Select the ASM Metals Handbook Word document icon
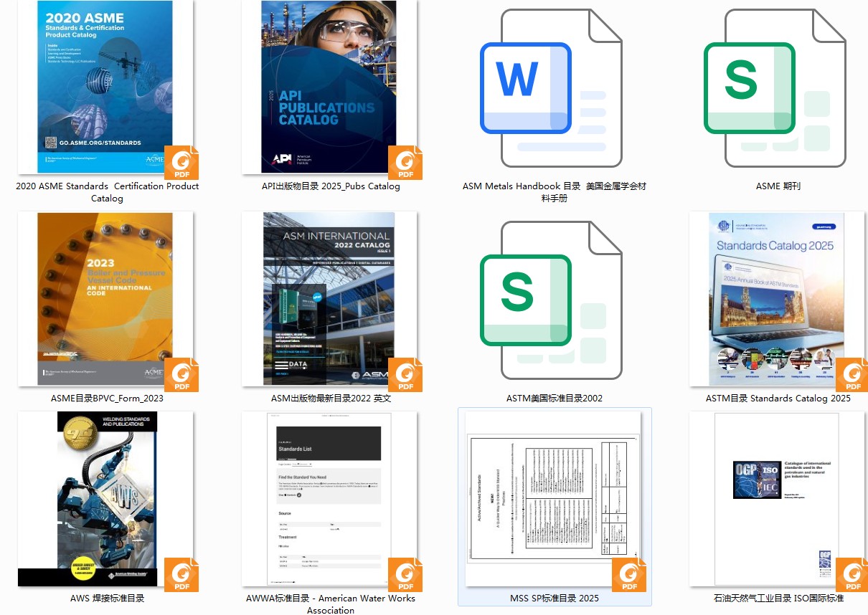The height and width of the screenshot is (615, 868). (551, 88)
